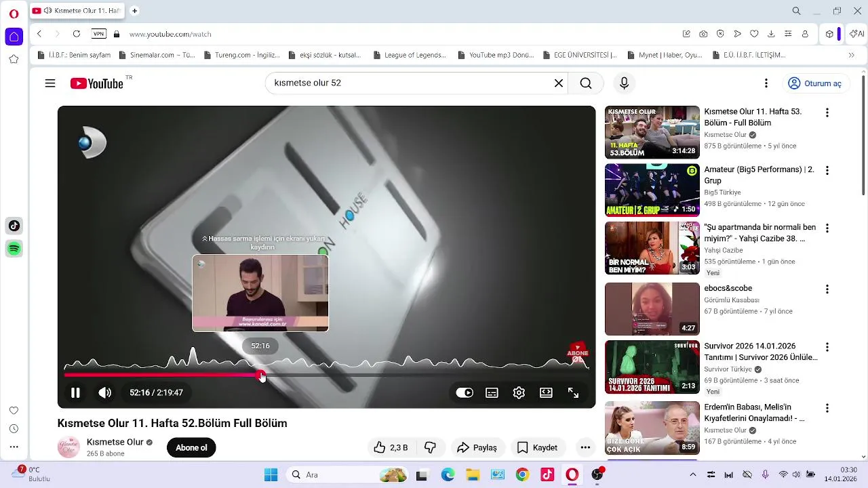This screenshot has height=488, width=868.
Task: Open Spotify in Opera sidebar
Action: [14, 249]
